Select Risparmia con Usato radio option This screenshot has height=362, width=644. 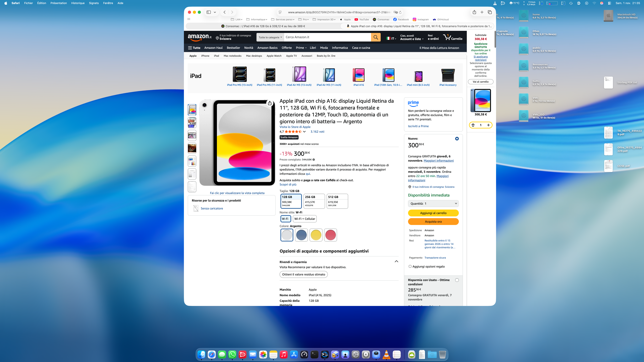pos(457,280)
